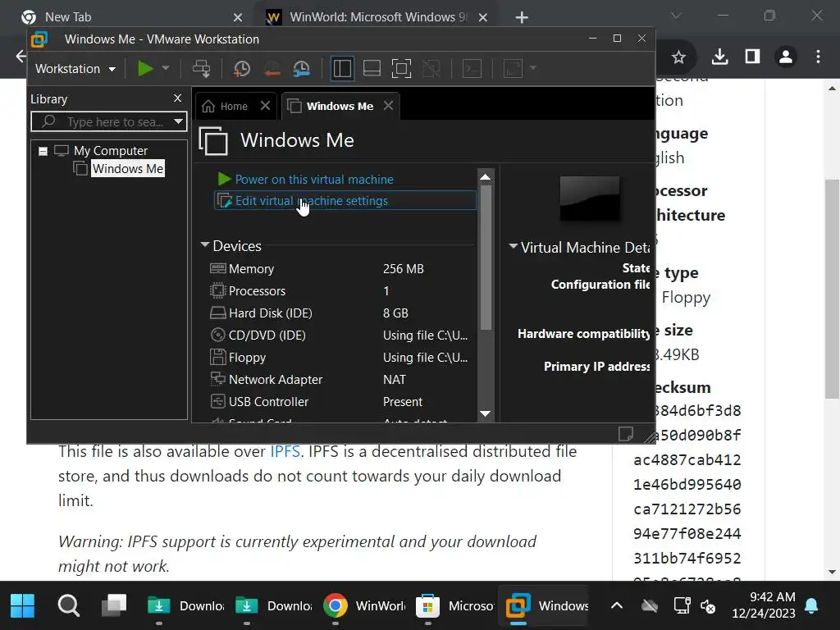Open the library search dropdown arrow
This screenshot has width=840, height=630.
point(178,121)
